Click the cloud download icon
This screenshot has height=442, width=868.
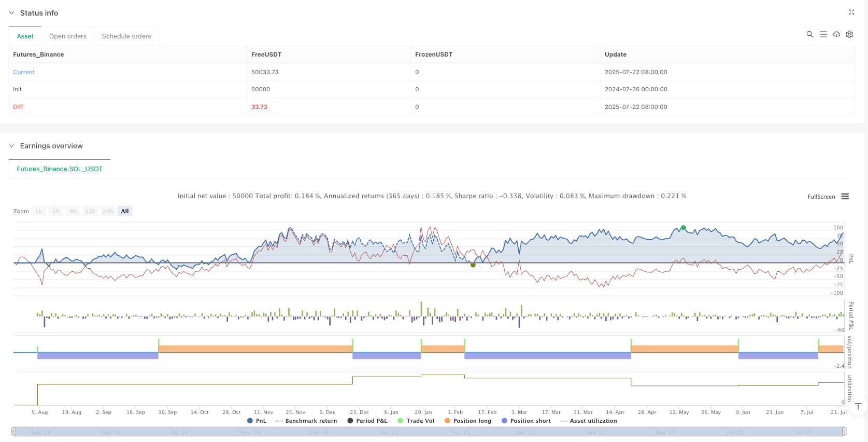coord(836,34)
